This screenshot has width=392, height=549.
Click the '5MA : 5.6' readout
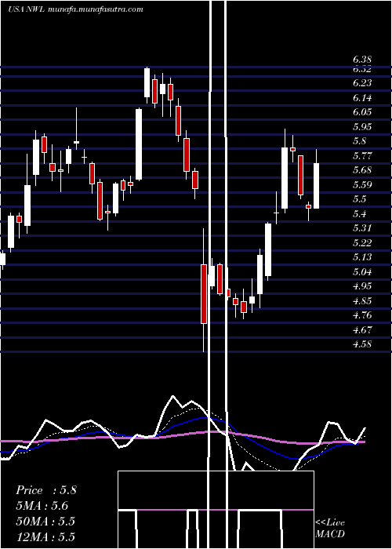coord(42,506)
